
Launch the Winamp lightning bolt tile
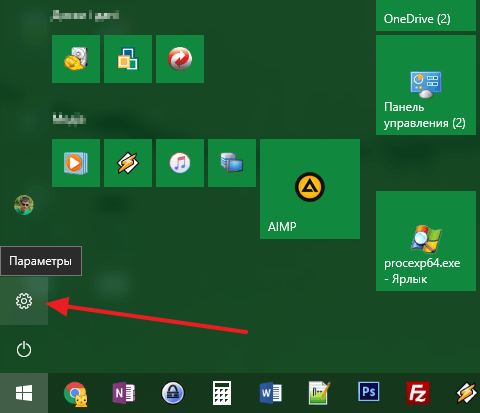(128, 163)
